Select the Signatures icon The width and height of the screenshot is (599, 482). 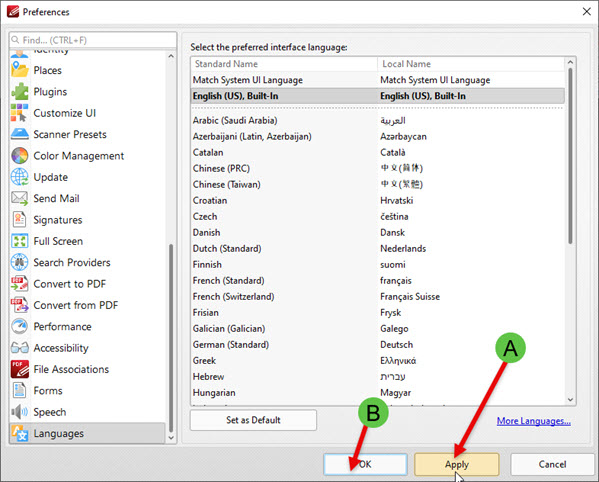point(19,220)
